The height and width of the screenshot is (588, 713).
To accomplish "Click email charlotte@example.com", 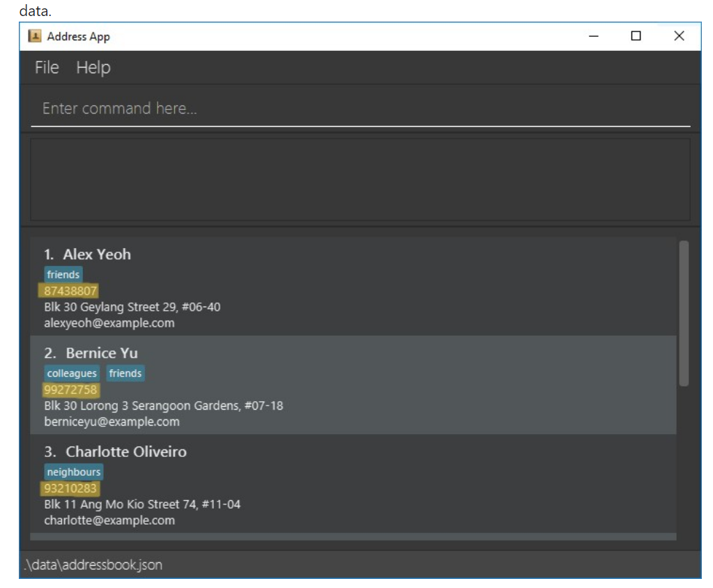I will pyautogui.click(x=109, y=520).
